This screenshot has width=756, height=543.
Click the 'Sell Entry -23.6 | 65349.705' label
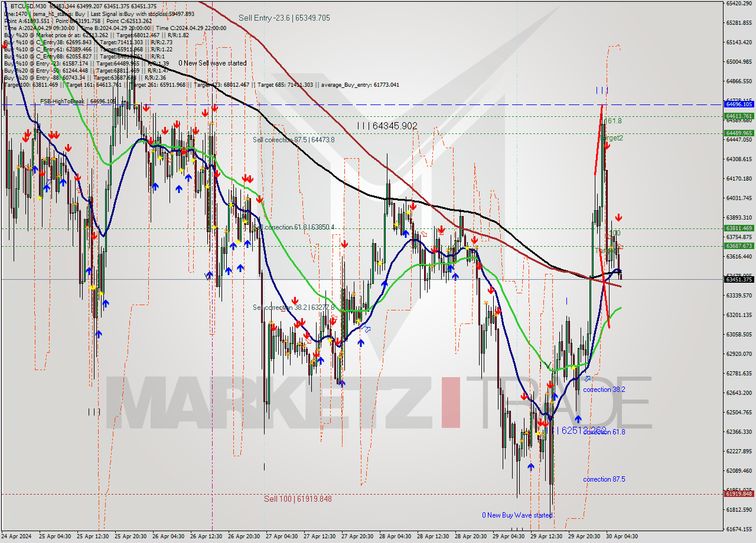284,18
